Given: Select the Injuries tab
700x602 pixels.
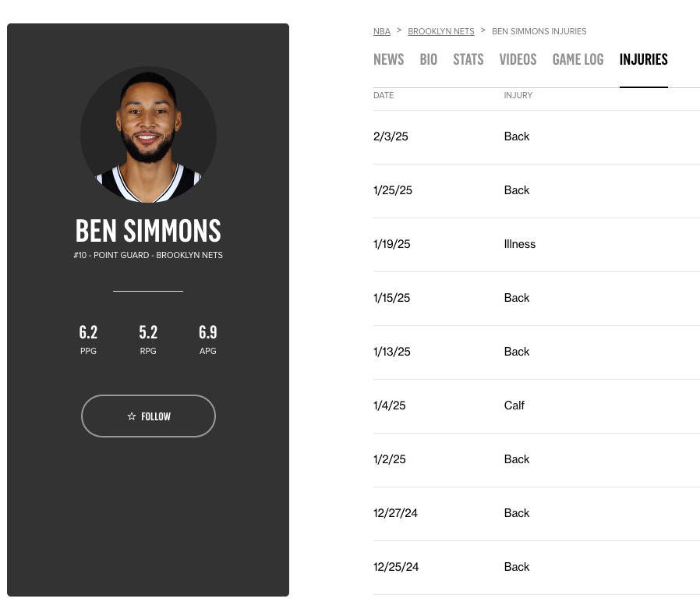Looking at the screenshot, I should coord(643,59).
